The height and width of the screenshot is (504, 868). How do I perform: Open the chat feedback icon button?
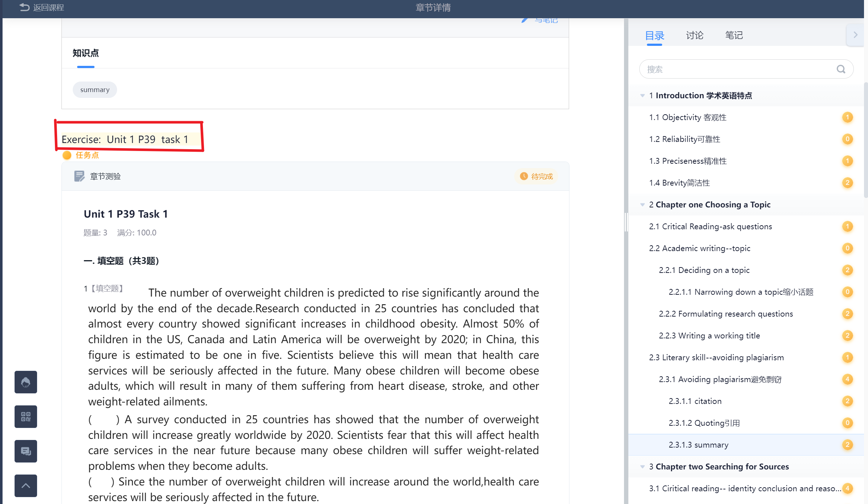tap(25, 451)
